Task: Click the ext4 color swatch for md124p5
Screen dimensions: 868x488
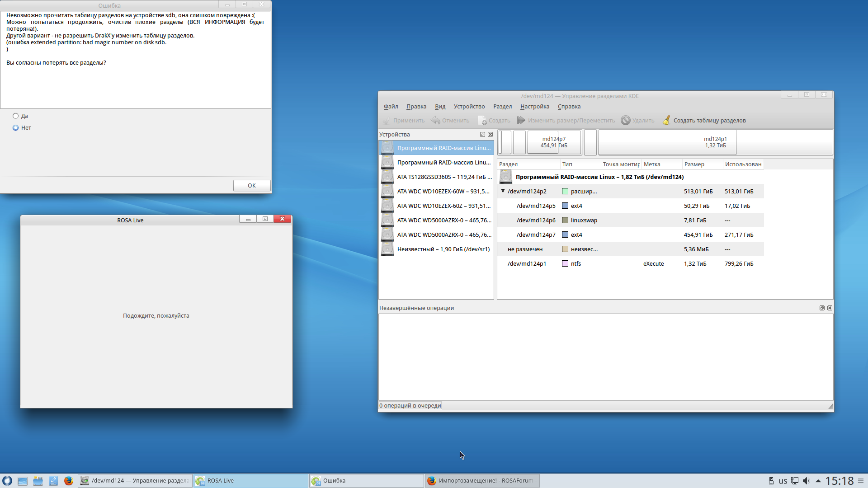Action: click(565, 206)
